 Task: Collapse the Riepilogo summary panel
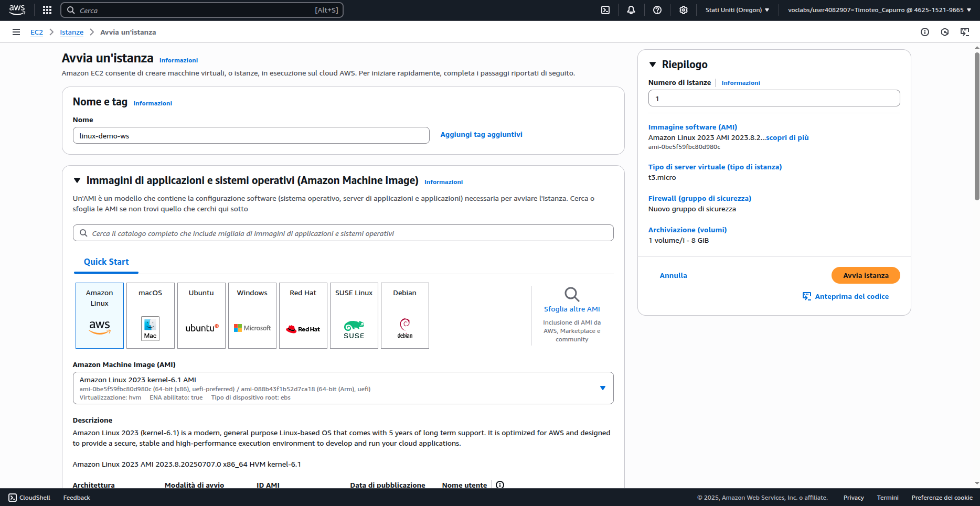[x=653, y=64]
